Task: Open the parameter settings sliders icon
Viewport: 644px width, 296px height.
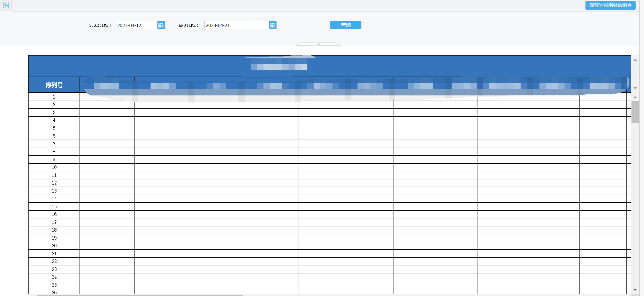Action: (6, 6)
